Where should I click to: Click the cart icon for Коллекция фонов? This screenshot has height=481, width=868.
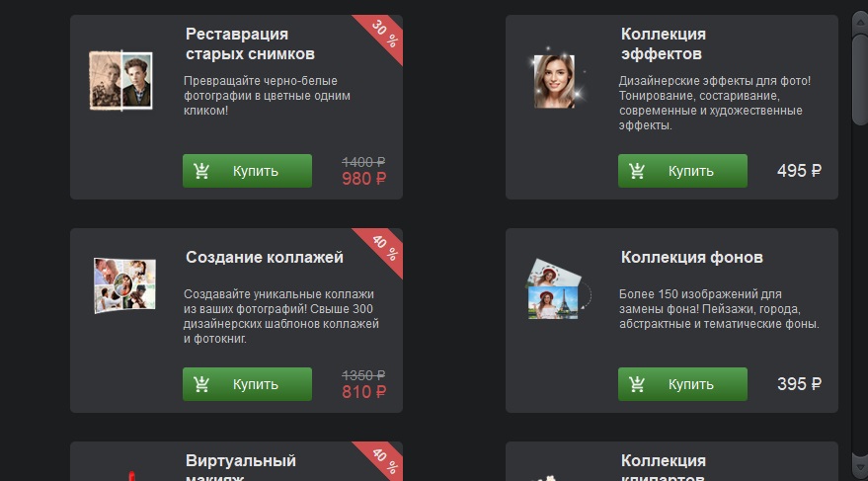637,384
